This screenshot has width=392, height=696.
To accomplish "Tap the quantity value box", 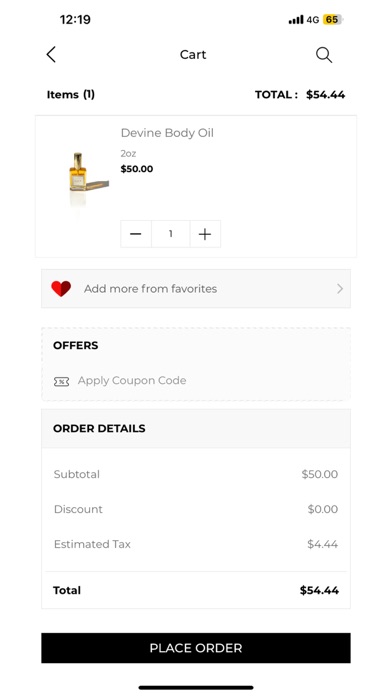I will pyautogui.click(x=170, y=234).
